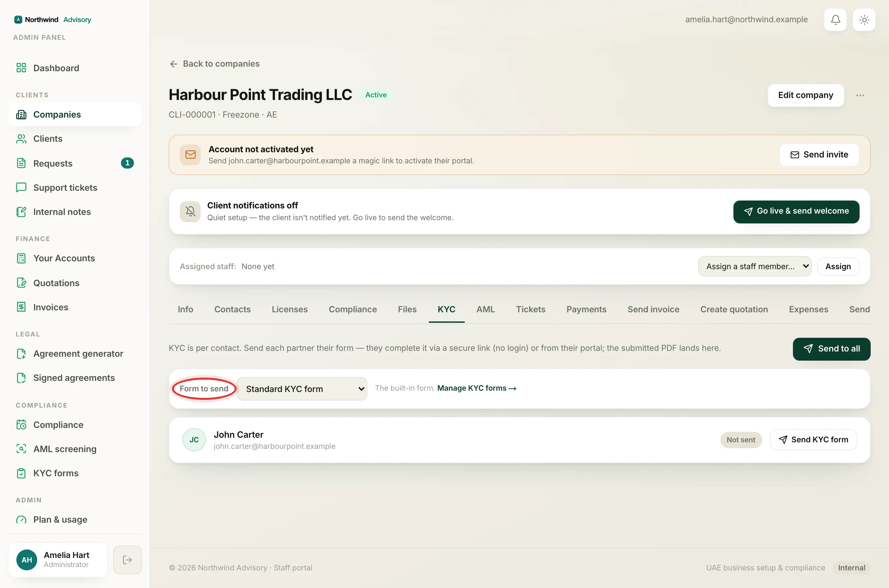Click the JC avatar for John Carter
The height and width of the screenshot is (588, 889).
[194, 439]
